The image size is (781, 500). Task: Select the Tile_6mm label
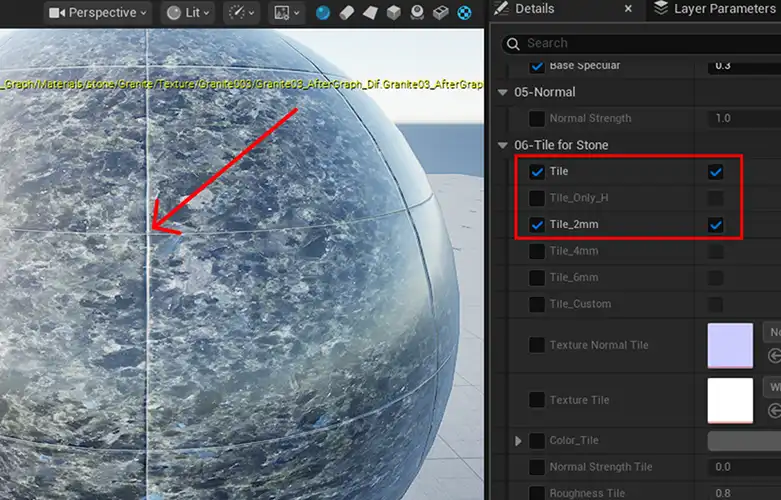click(574, 277)
